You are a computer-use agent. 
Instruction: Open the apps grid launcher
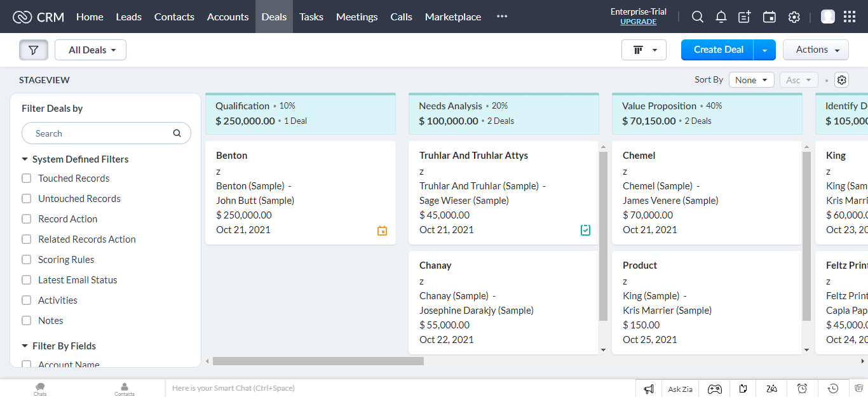pyautogui.click(x=849, y=17)
